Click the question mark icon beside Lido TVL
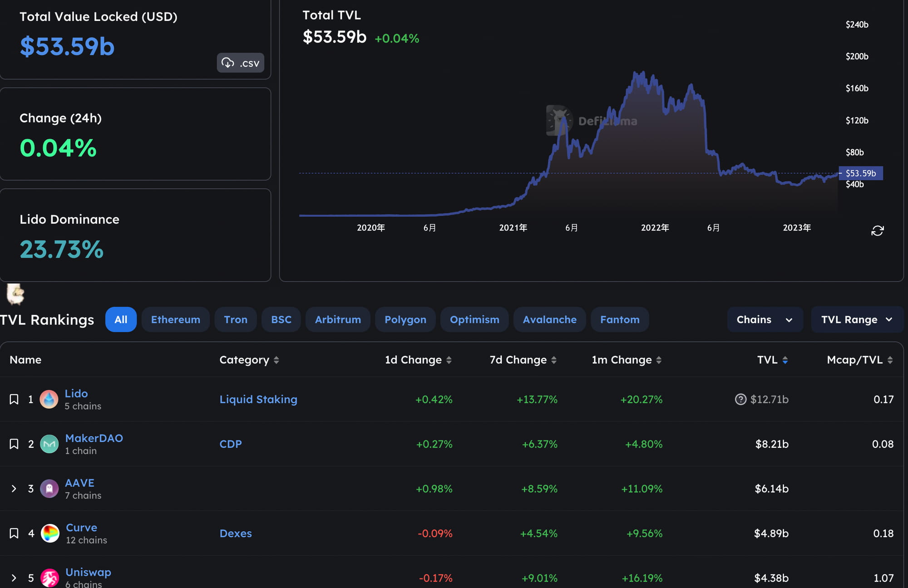The width and height of the screenshot is (908, 588). tap(740, 399)
